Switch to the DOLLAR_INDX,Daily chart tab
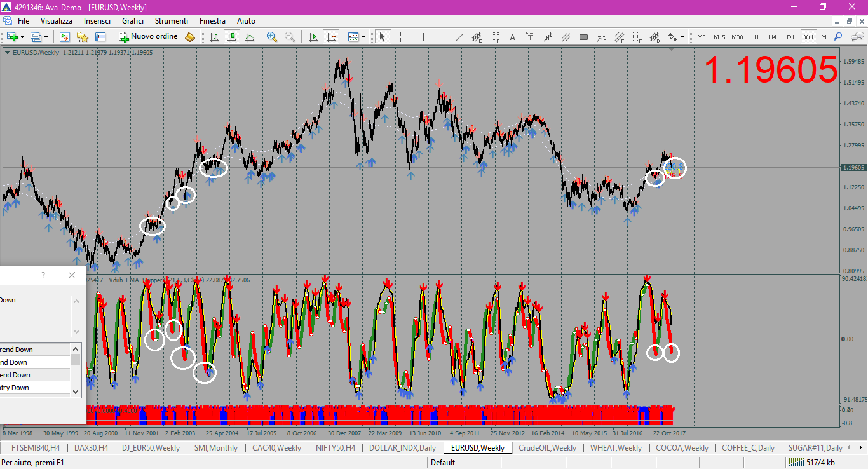Image resolution: width=868 pixels, height=469 pixels. point(403,448)
